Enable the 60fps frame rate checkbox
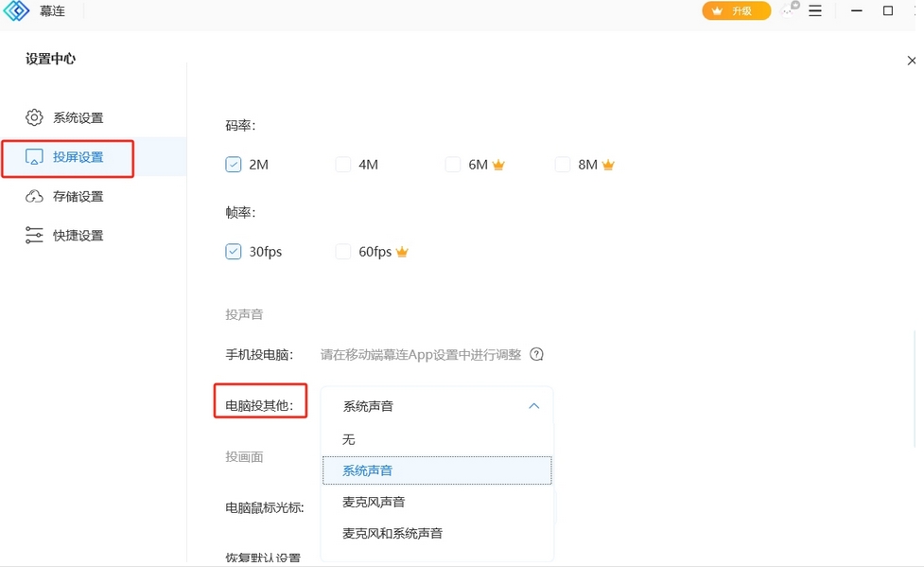 (x=343, y=252)
